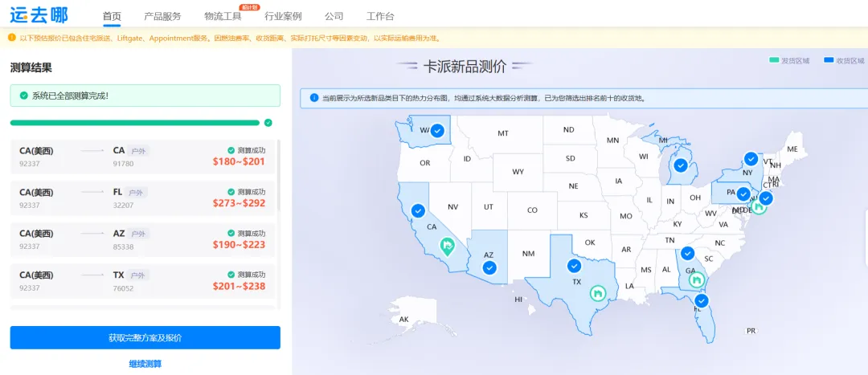The image size is (868, 375).
Task: Click the NV state on the map
Action: (x=452, y=207)
